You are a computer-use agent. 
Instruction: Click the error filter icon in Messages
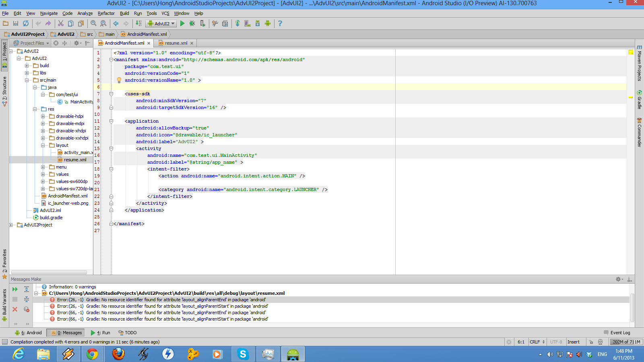pyautogui.click(x=27, y=309)
